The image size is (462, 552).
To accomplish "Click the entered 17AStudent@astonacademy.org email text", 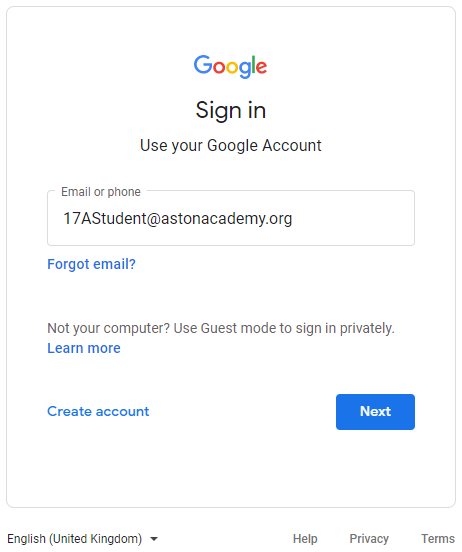I will tap(177, 218).
